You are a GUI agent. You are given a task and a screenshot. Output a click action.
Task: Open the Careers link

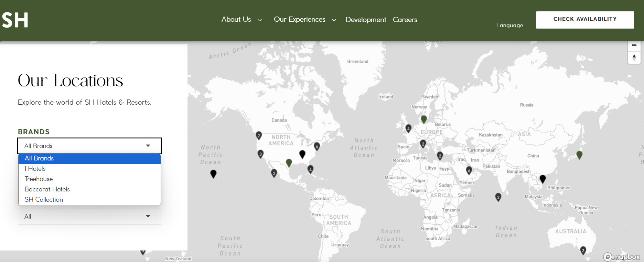(405, 20)
